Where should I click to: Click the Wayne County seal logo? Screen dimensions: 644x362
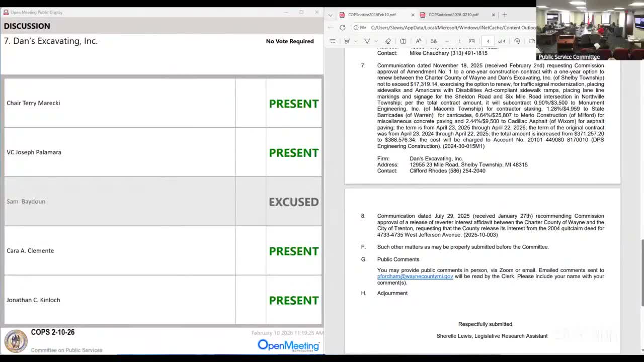coord(16,341)
